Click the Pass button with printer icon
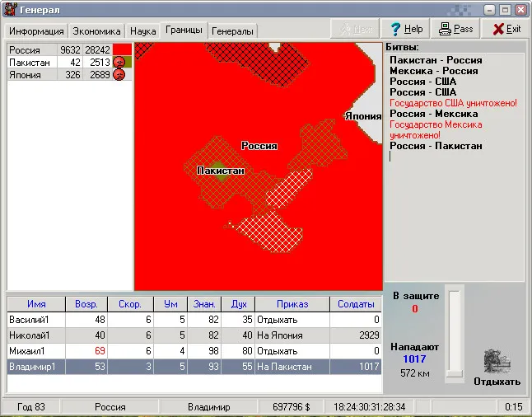The image size is (532, 417). 456,29
